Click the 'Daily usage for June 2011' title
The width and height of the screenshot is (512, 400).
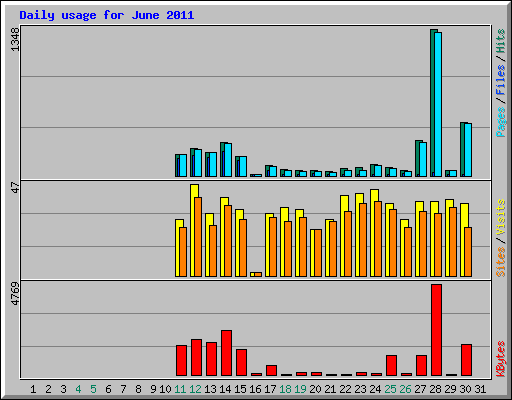[x=107, y=15]
